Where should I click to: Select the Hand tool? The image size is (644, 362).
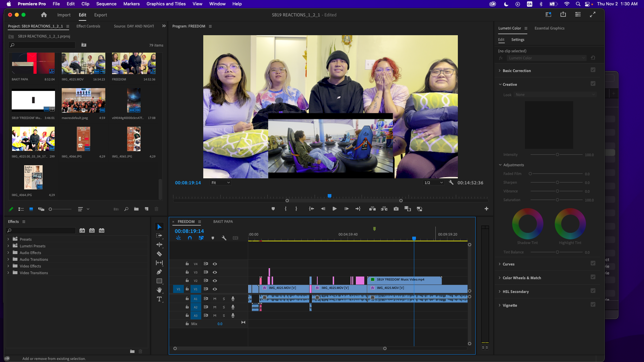click(159, 290)
